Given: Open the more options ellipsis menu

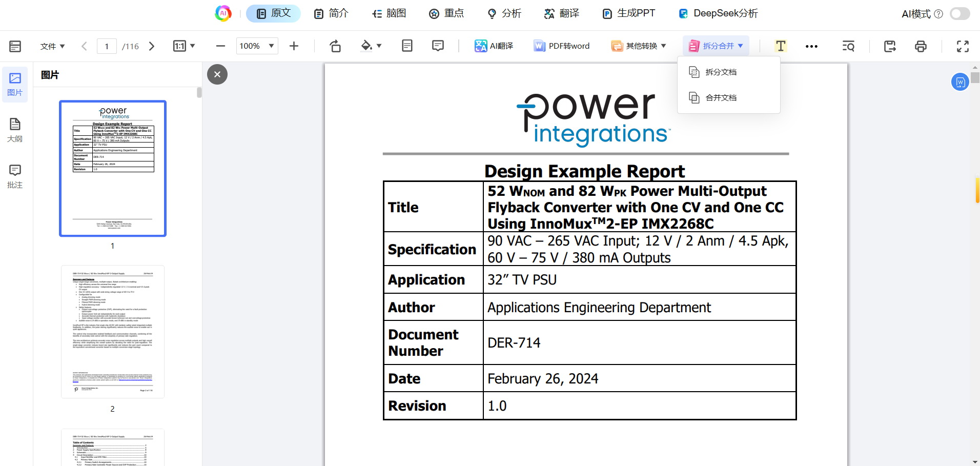Looking at the screenshot, I should pos(811,46).
